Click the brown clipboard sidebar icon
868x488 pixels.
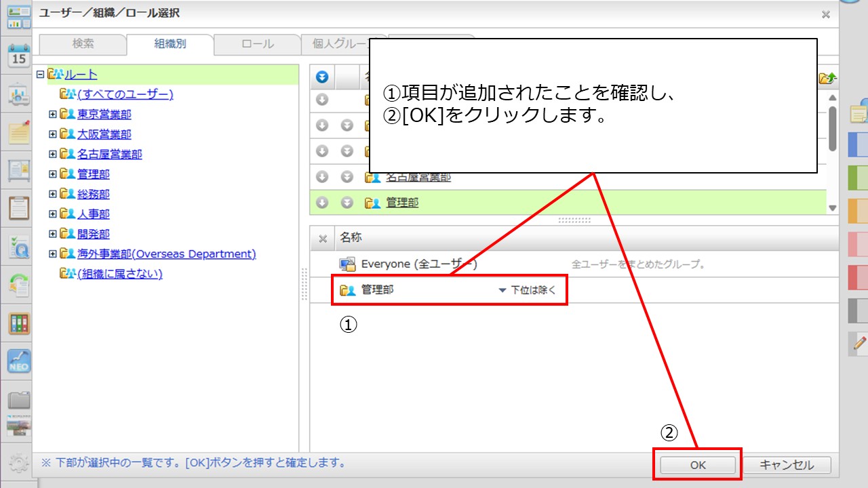19,208
